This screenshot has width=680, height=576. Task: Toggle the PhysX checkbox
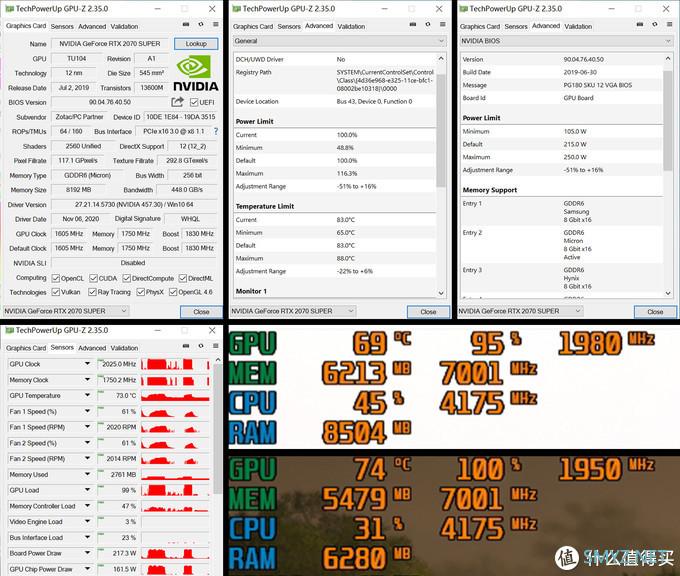coord(141,292)
